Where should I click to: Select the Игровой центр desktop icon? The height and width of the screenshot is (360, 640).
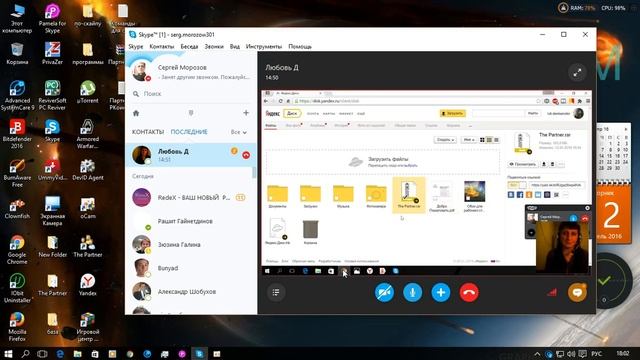point(87,327)
